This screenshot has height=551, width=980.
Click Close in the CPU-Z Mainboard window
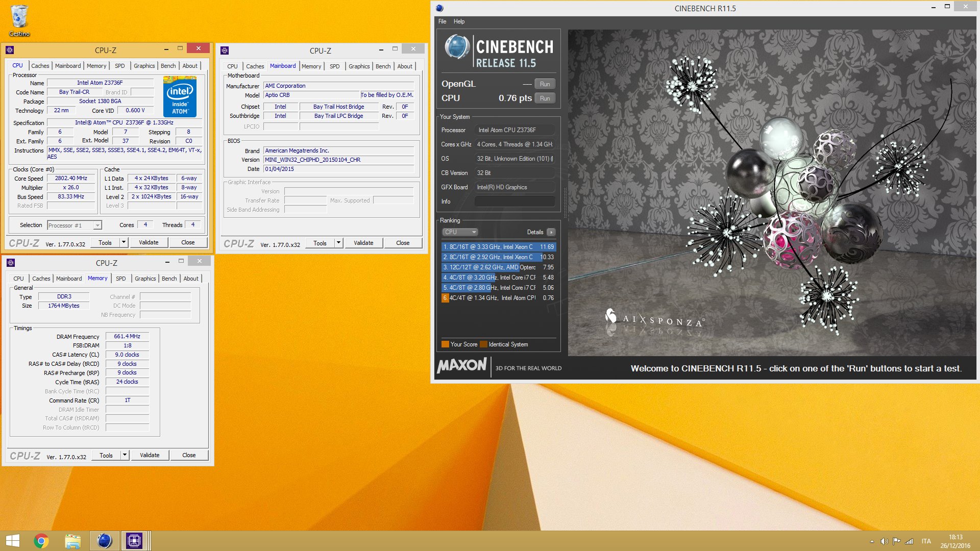403,243
